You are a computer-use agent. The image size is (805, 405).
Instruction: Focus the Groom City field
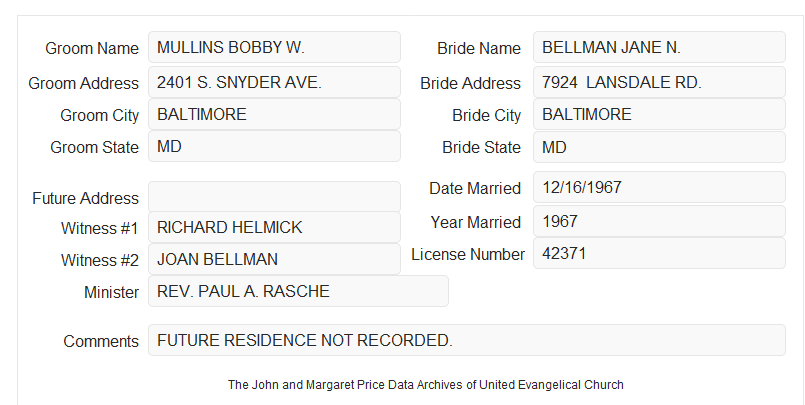click(x=274, y=114)
